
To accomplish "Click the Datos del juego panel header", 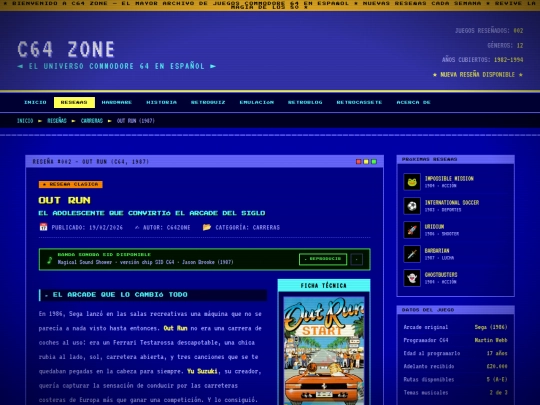I will (455, 310).
